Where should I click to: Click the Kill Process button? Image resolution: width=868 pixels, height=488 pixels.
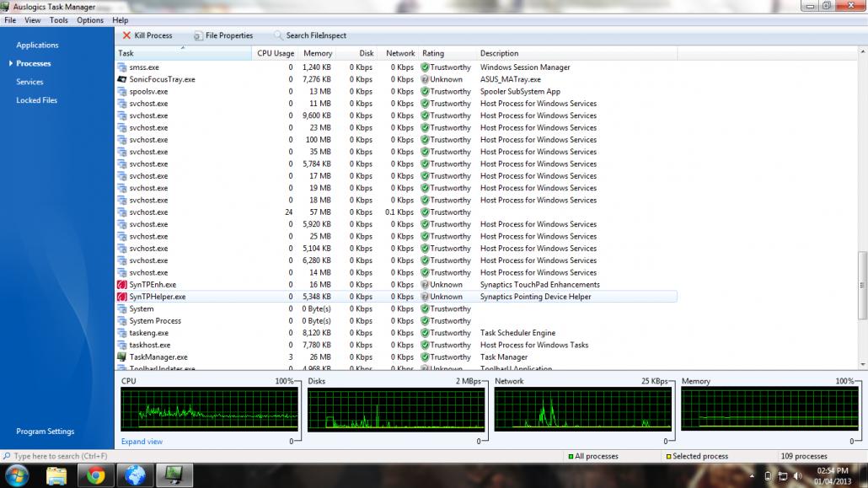pos(147,35)
